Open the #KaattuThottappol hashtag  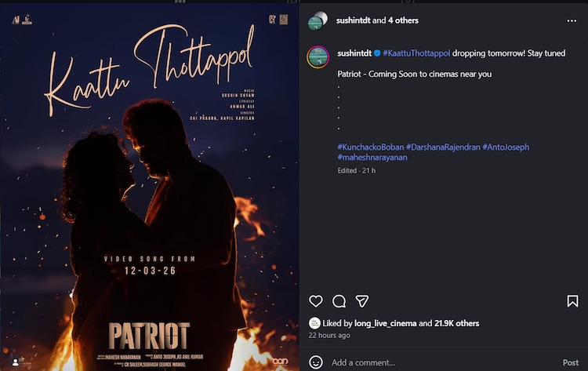coord(416,53)
